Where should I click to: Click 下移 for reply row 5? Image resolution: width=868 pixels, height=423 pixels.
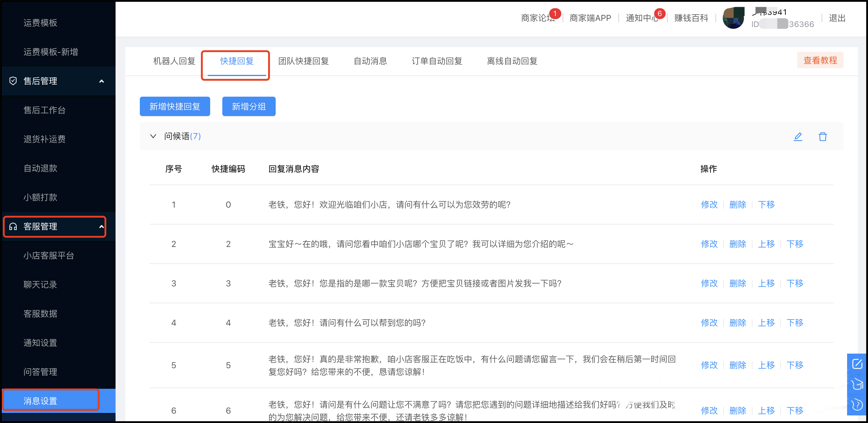point(795,365)
